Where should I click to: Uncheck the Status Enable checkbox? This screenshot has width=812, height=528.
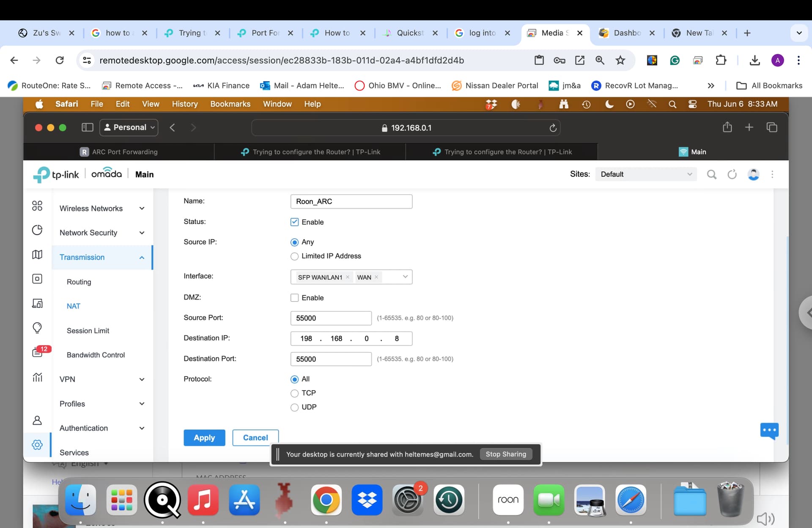[x=295, y=222]
